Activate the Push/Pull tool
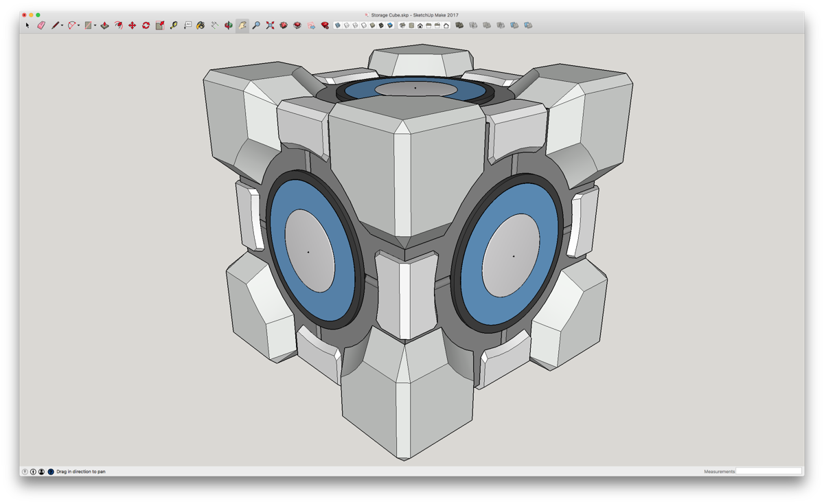This screenshot has height=504, width=824. point(104,25)
